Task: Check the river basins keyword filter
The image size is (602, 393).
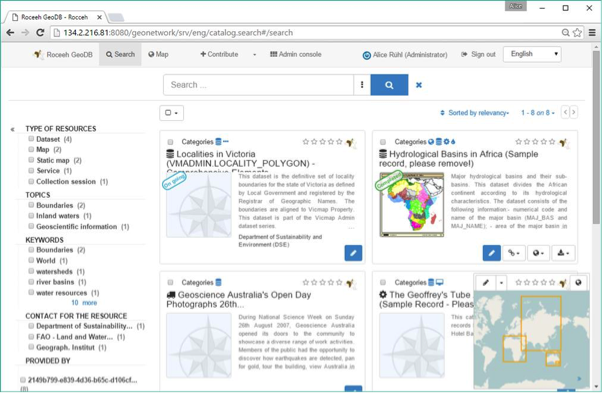Action: [31, 281]
